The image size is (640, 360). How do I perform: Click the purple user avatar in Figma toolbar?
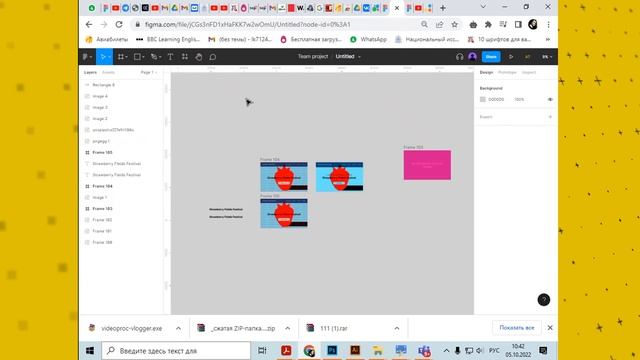click(x=472, y=57)
